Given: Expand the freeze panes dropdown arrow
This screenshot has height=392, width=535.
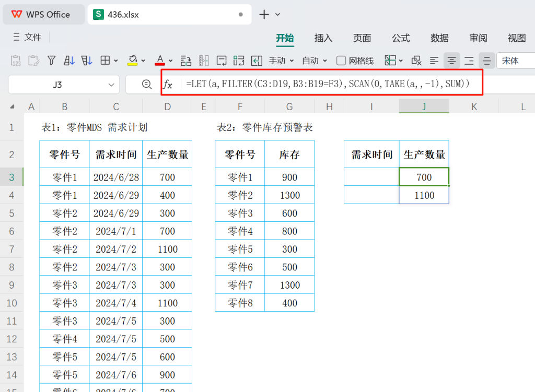Looking at the screenshot, I should [401, 61].
